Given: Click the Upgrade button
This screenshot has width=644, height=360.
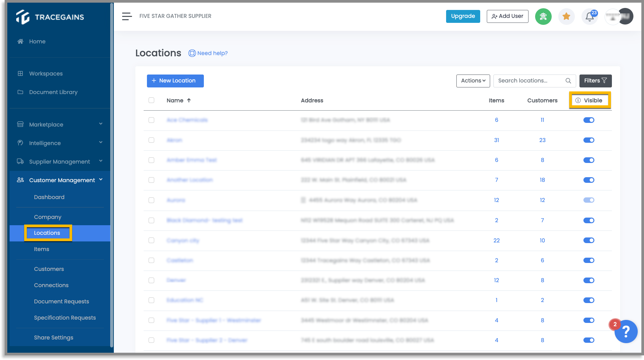Looking at the screenshot, I should point(463,16).
